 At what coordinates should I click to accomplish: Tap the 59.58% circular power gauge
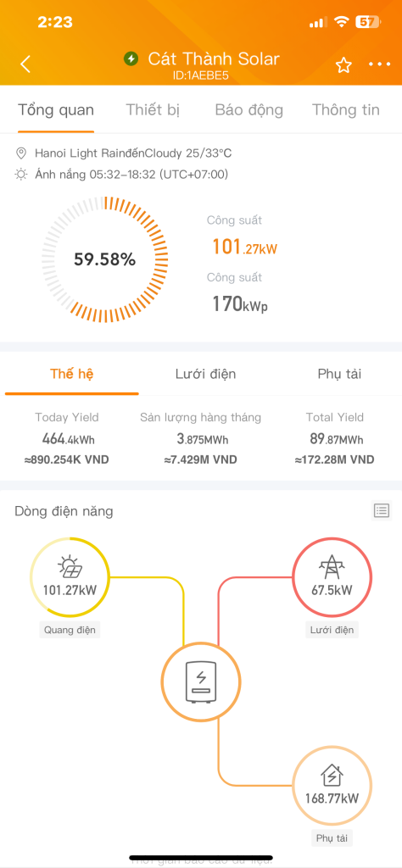[x=104, y=259]
